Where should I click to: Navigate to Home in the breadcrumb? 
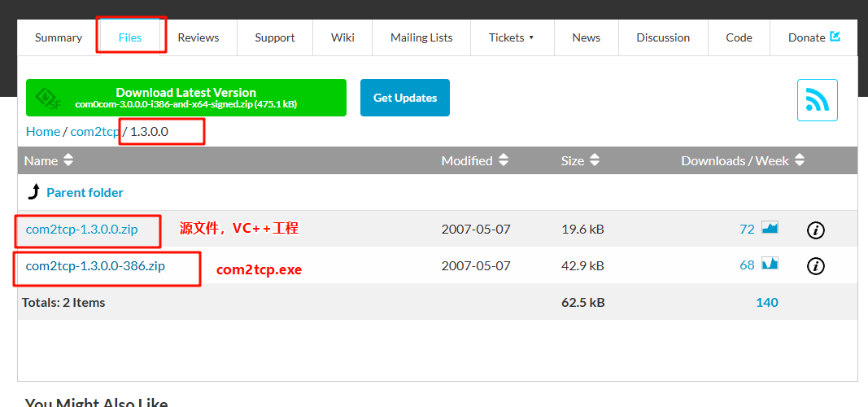click(43, 131)
